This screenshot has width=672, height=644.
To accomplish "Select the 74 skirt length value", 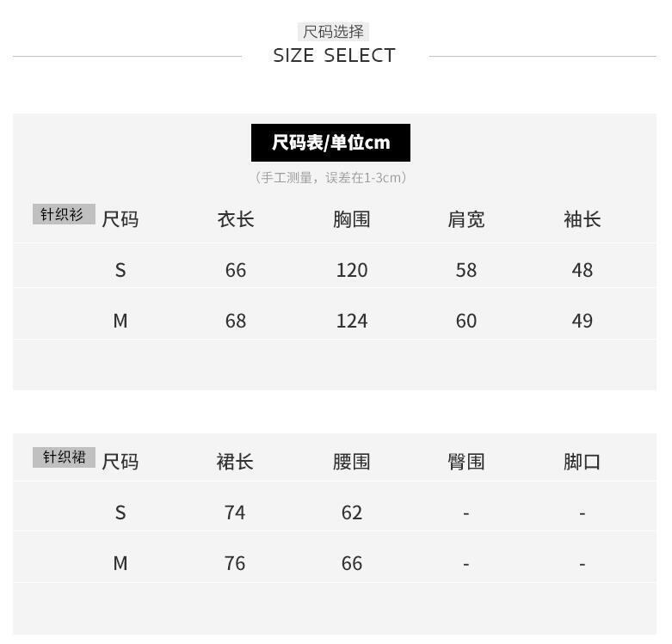I will point(235,512).
